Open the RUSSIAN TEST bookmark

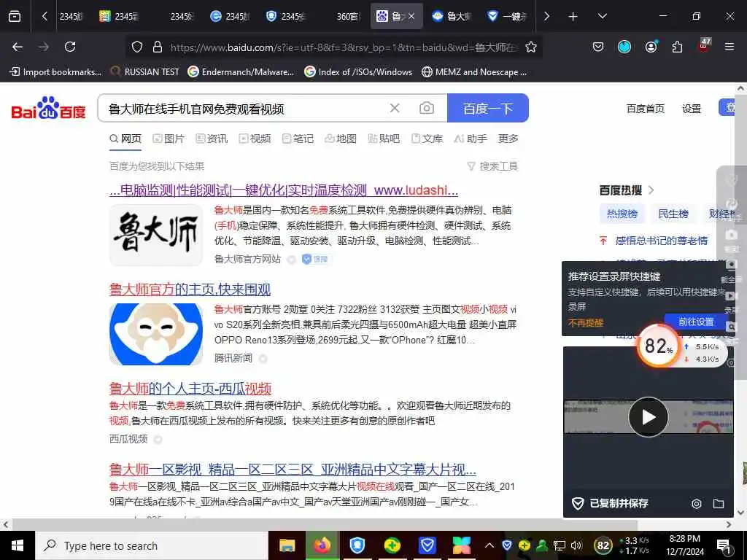(145, 72)
